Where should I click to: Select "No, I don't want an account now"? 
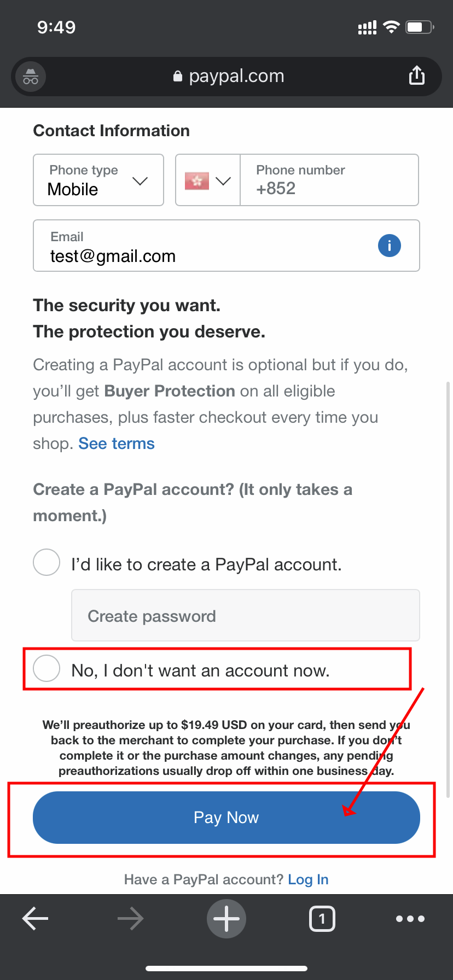point(47,668)
